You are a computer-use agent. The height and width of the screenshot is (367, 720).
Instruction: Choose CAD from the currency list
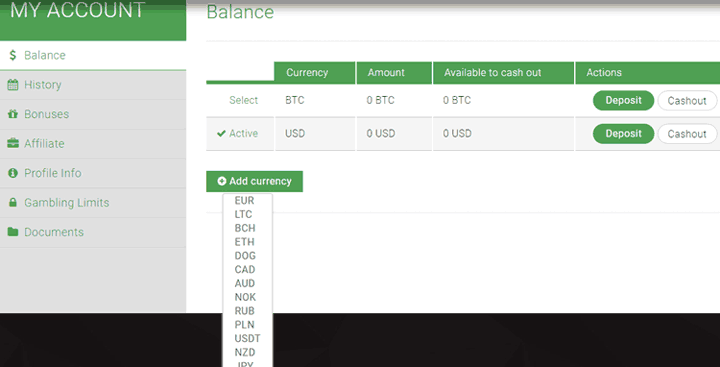pyautogui.click(x=245, y=270)
